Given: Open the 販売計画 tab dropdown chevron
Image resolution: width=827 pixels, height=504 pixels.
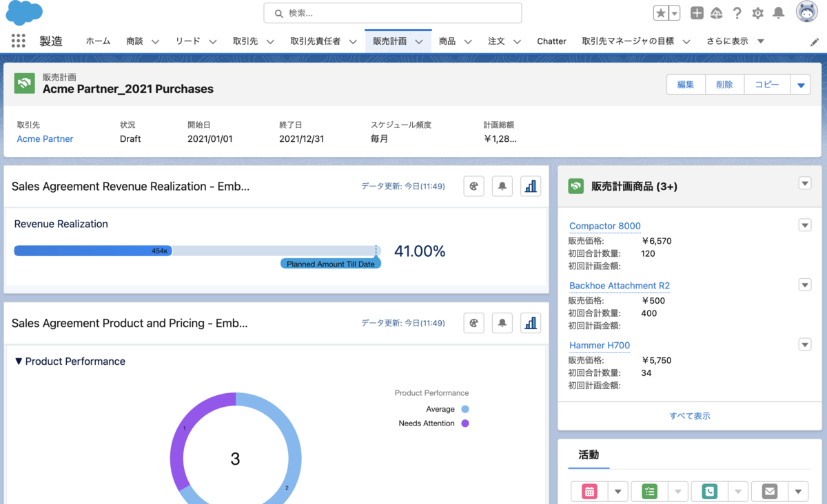Looking at the screenshot, I should [x=419, y=41].
